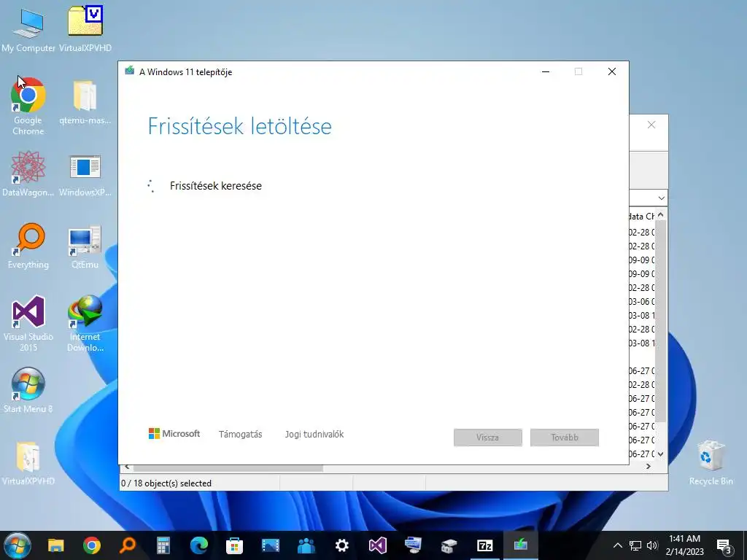Click the Start button orb in taskbar
The height and width of the screenshot is (560, 747).
pos(17,545)
